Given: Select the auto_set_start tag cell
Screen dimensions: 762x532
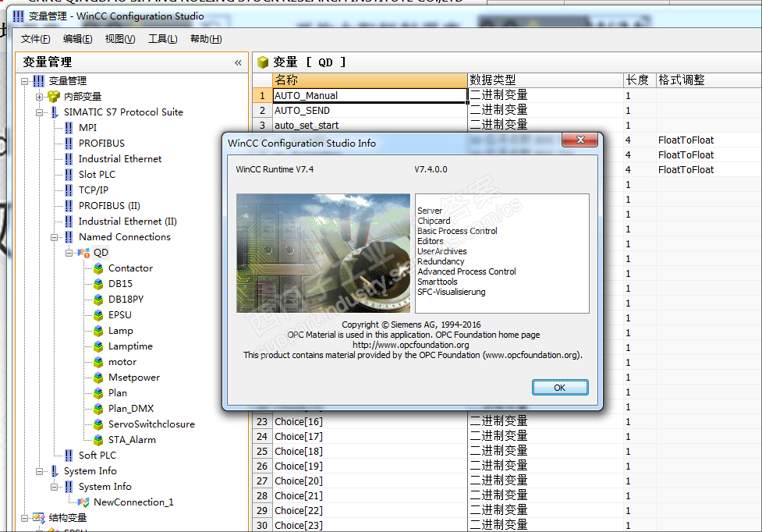Looking at the screenshot, I should 370,126.
